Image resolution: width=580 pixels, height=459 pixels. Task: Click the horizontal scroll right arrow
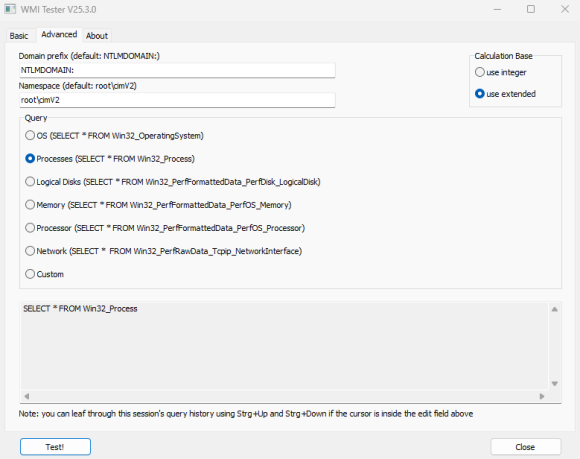(542, 396)
